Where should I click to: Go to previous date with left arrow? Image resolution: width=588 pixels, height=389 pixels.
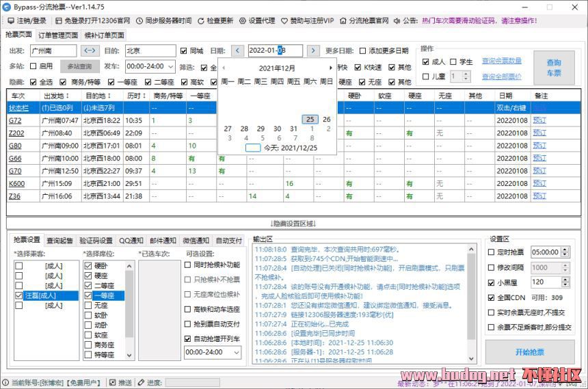(237, 51)
